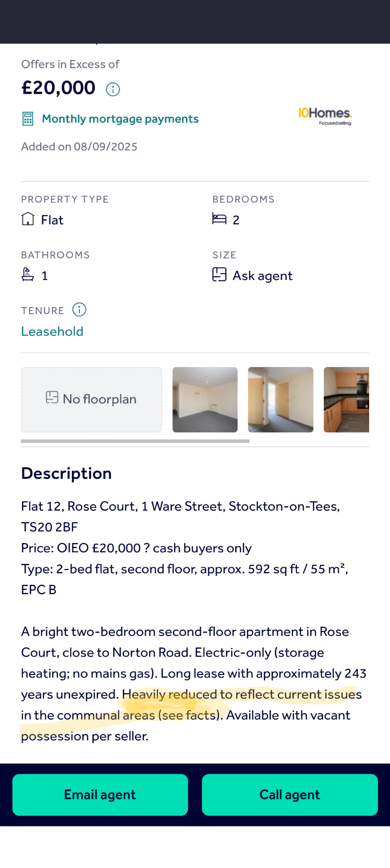390x868 pixels.
Task: Tap the No floorplan placeholder
Action: pyautogui.click(x=91, y=399)
